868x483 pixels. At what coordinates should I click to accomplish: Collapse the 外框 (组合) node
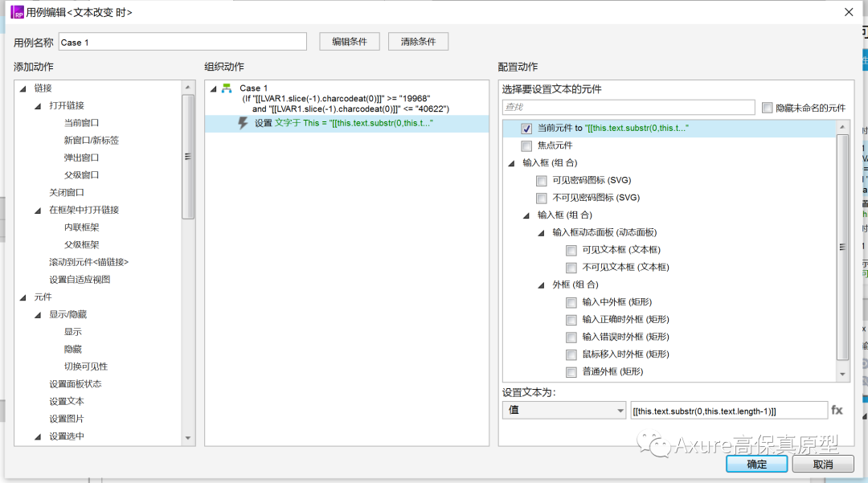[x=542, y=285]
